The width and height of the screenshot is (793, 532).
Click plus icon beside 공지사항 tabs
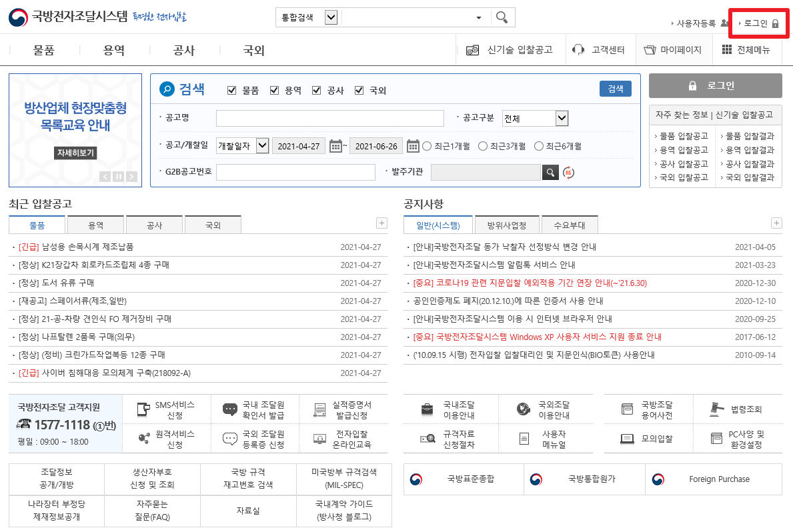(x=776, y=223)
